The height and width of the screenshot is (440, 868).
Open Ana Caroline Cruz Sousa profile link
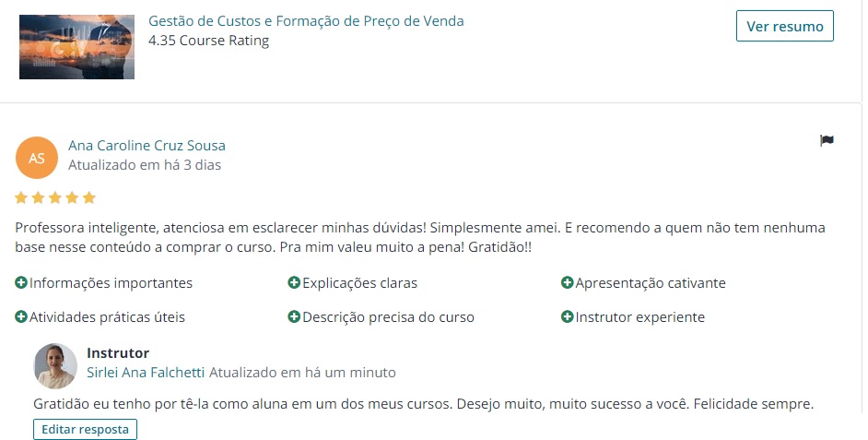point(147,146)
